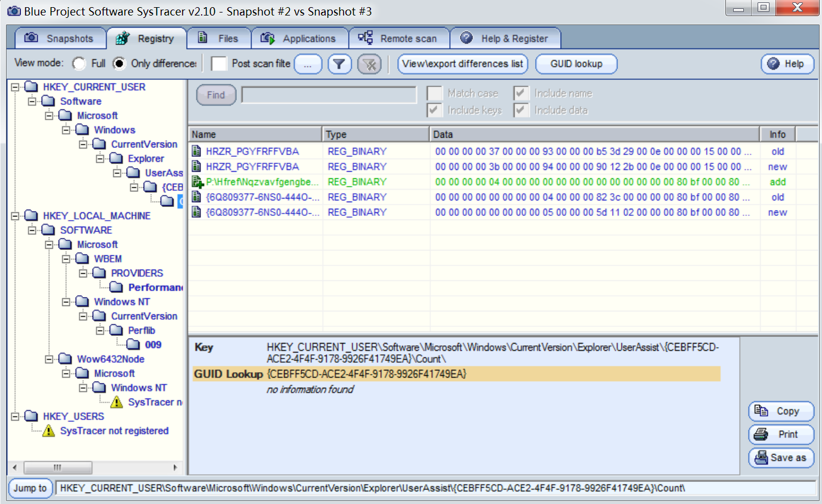Click the added value icon for P:\Hfref row
Image resolution: width=822 pixels, height=504 pixels.
(x=197, y=182)
